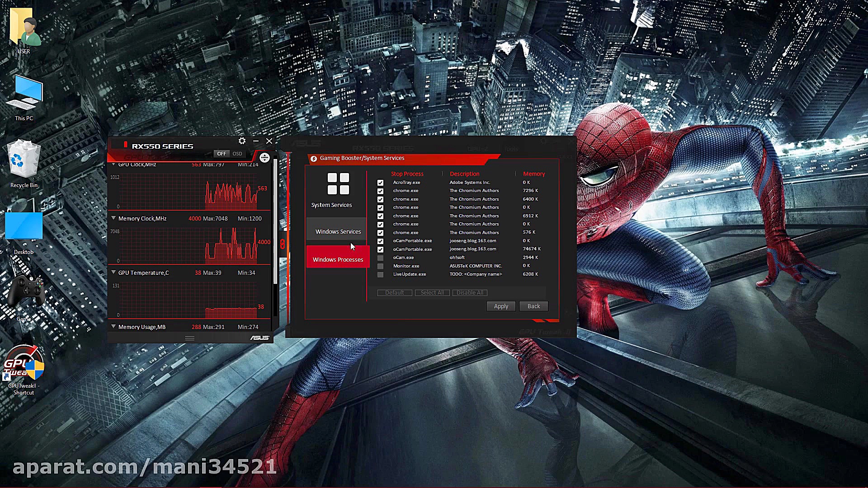868x488 pixels.
Task: Open the Recycle Bin icon
Action: pos(24,160)
